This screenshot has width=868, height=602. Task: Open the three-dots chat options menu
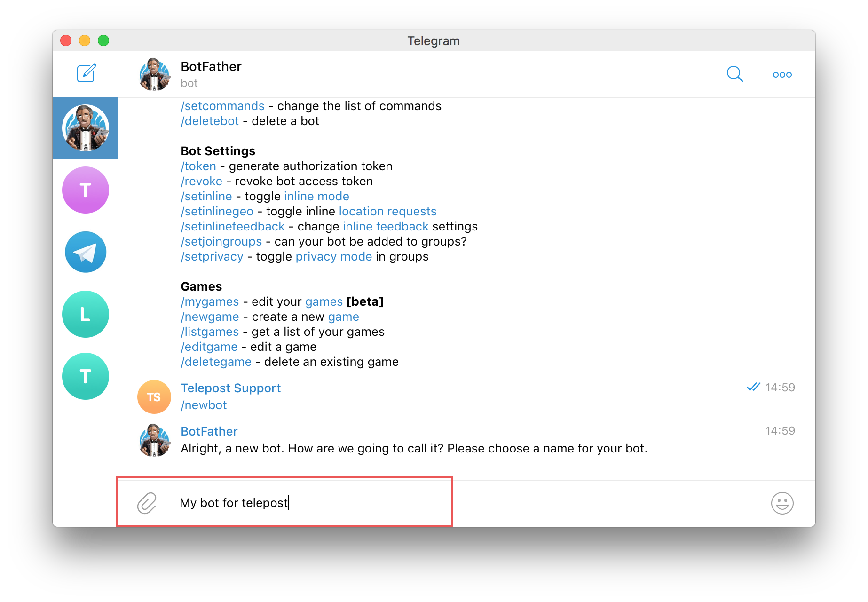click(x=781, y=74)
